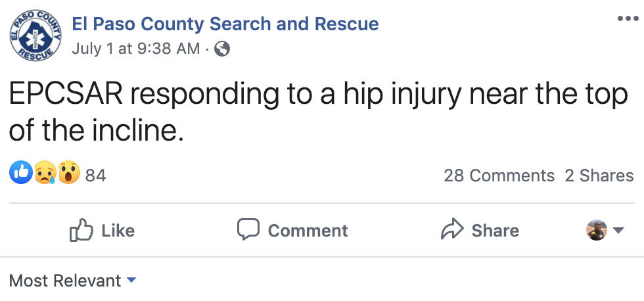This screenshot has height=301, width=644.
Task: Open the 28 Comments link
Action: tap(499, 175)
